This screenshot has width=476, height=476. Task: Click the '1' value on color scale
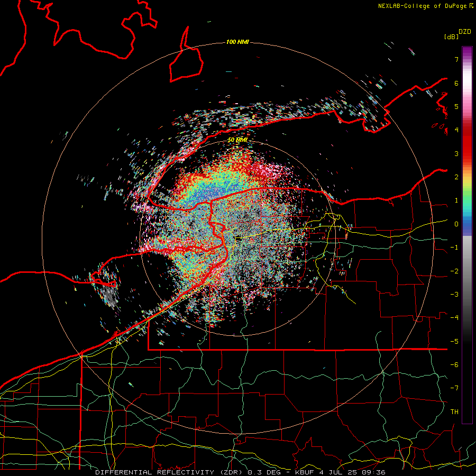pos(456,200)
